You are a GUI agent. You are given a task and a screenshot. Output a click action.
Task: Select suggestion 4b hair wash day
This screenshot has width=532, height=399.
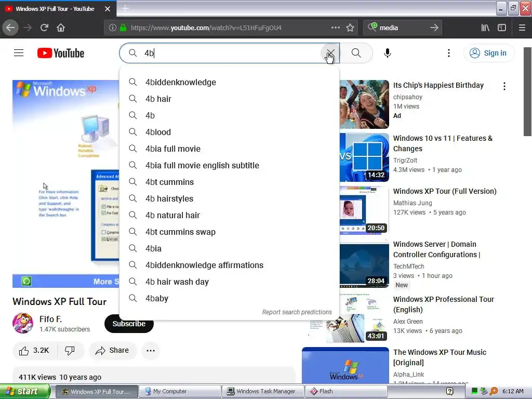pos(229,282)
